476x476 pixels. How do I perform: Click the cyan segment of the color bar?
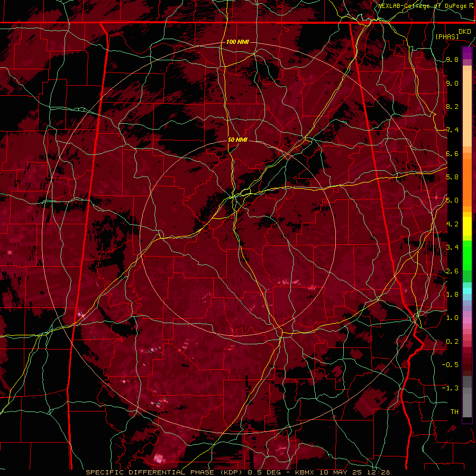[467, 291]
